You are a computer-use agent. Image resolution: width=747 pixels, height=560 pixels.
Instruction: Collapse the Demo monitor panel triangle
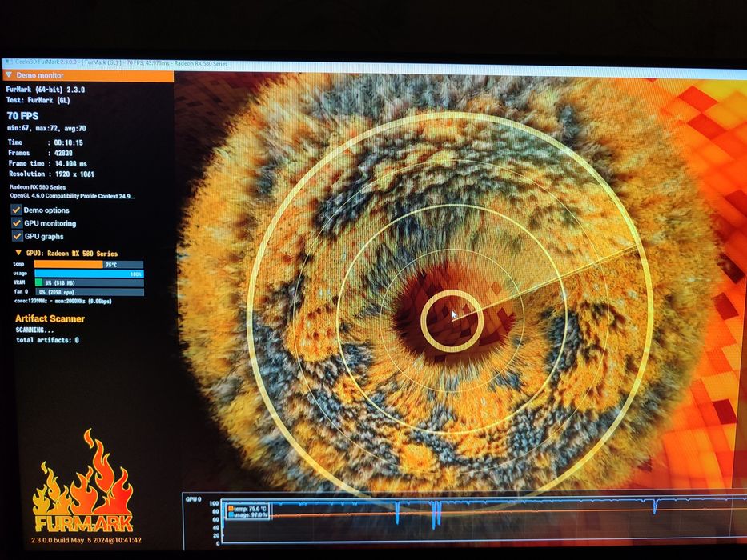click(9, 74)
